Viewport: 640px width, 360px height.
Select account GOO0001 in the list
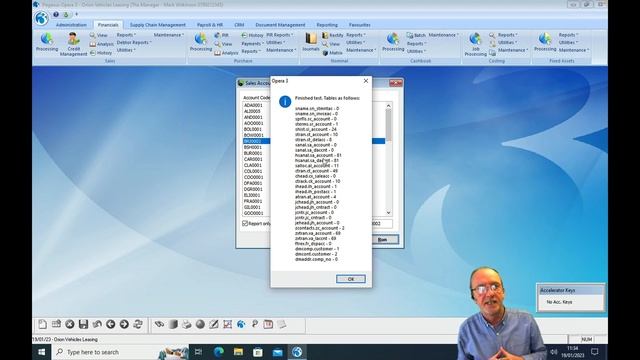coord(253,213)
